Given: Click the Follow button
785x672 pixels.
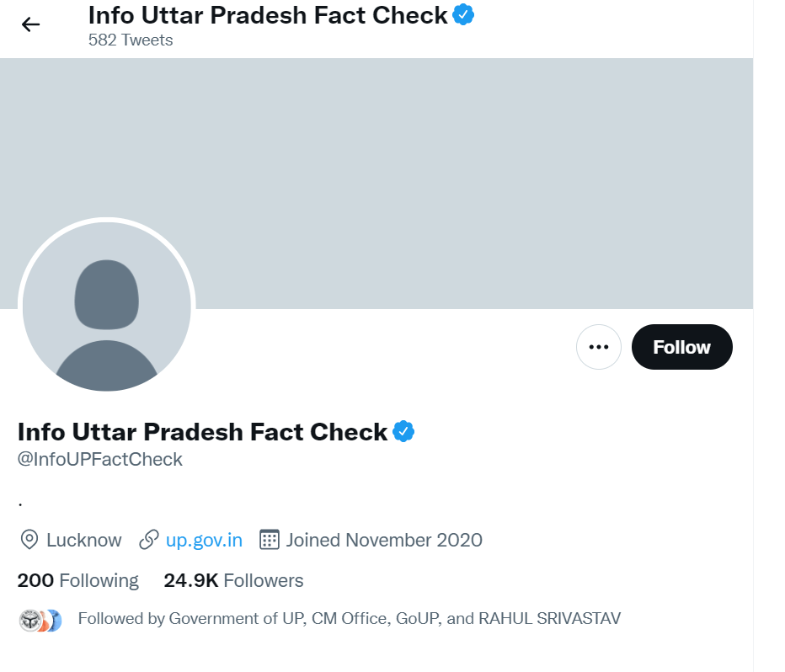Looking at the screenshot, I should coord(681,346).
